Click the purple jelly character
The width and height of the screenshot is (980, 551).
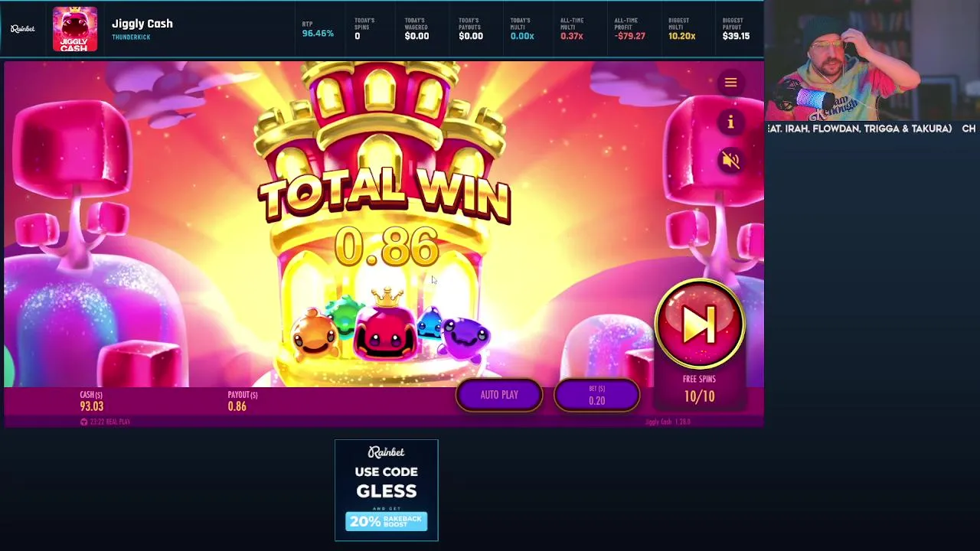(x=466, y=336)
